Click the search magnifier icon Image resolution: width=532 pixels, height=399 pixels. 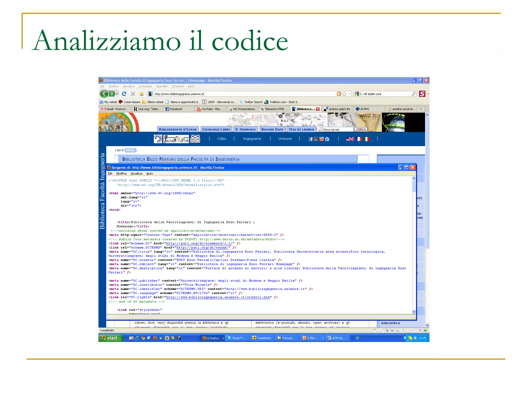(x=414, y=94)
